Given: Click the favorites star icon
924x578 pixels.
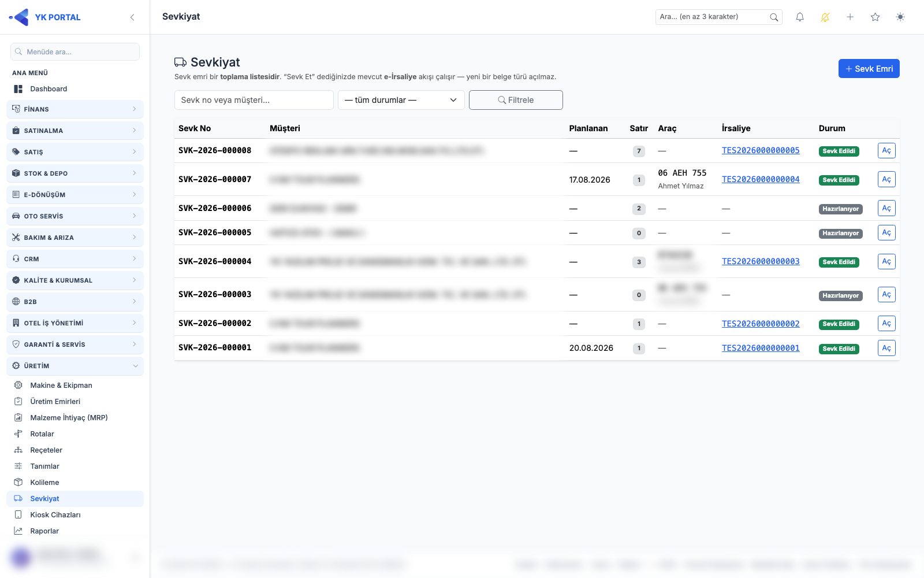Looking at the screenshot, I should [x=875, y=17].
